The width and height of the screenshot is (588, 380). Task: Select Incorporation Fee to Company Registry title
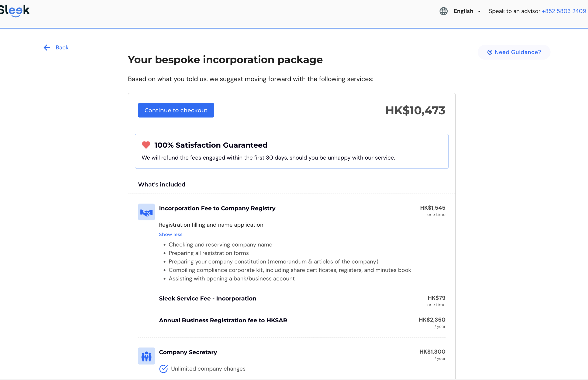pos(217,208)
